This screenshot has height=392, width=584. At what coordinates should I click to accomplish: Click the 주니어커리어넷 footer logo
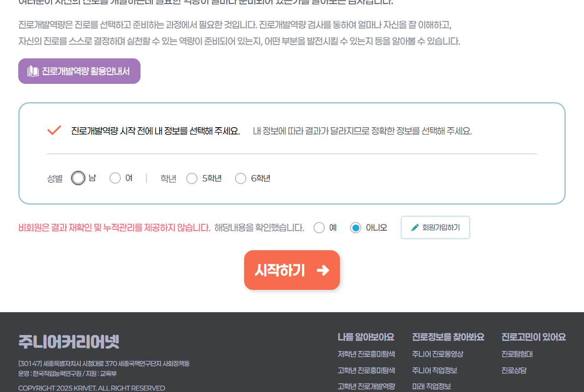69,342
